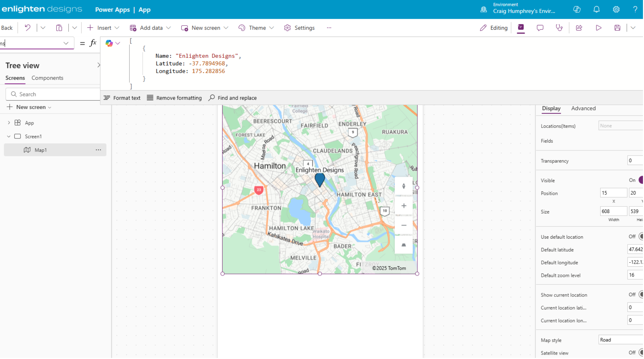The width and height of the screenshot is (644, 359).
Task: Click the Environment picker icon
Action: (483, 9)
